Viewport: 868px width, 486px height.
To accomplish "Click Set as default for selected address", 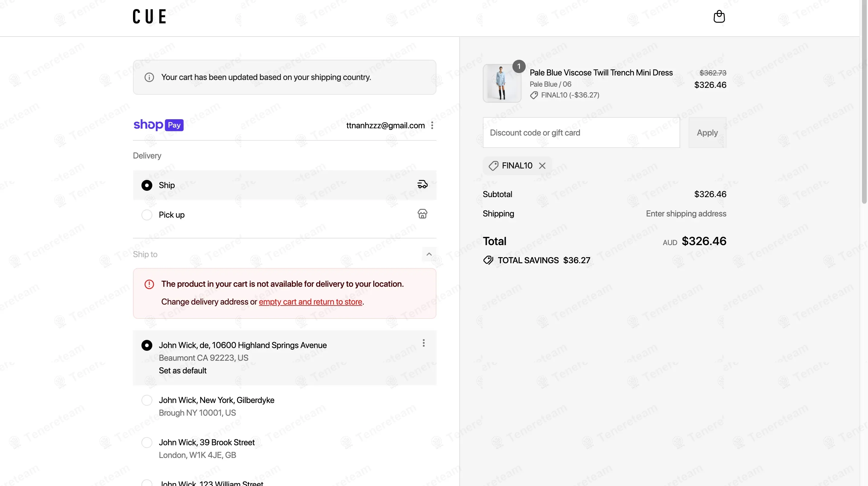I will click(x=183, y=371).
